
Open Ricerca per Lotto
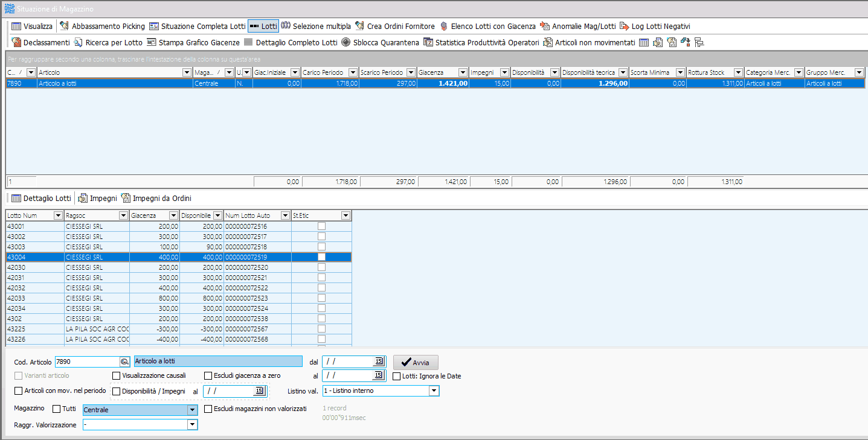click(x=108, y=43)
